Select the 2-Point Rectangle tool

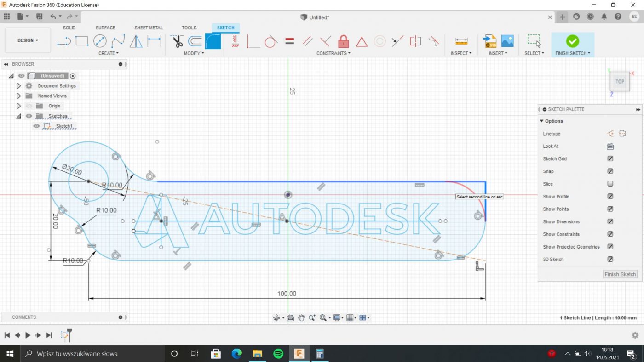pyautogui.click(x=82, y=41)
